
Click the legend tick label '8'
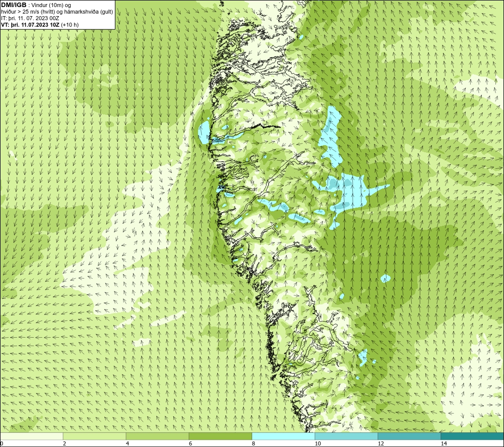click(x=254, y=443)
